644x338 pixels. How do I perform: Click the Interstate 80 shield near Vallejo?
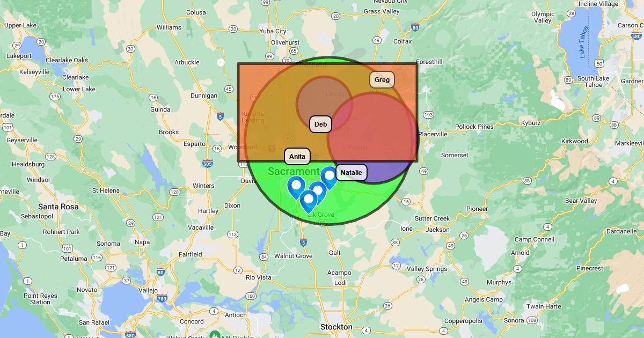161,272
